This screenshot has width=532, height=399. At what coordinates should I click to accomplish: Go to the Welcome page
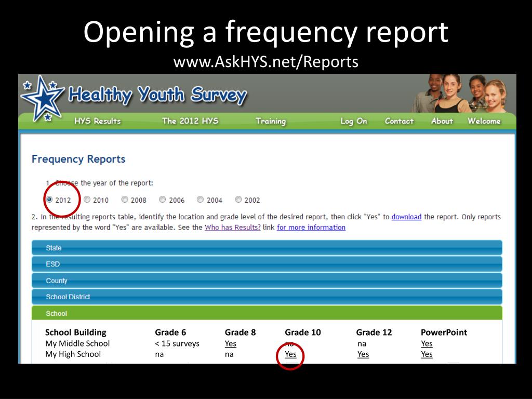pyautogui.click(x=484, y=121)
